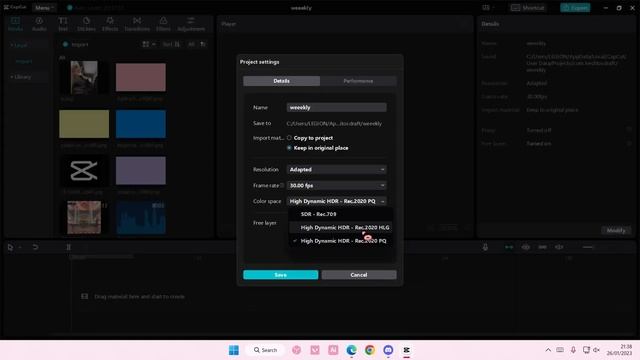Screen dimensions: 640x360
Task: Click the Import button in media panel
Action: point(76,44)
